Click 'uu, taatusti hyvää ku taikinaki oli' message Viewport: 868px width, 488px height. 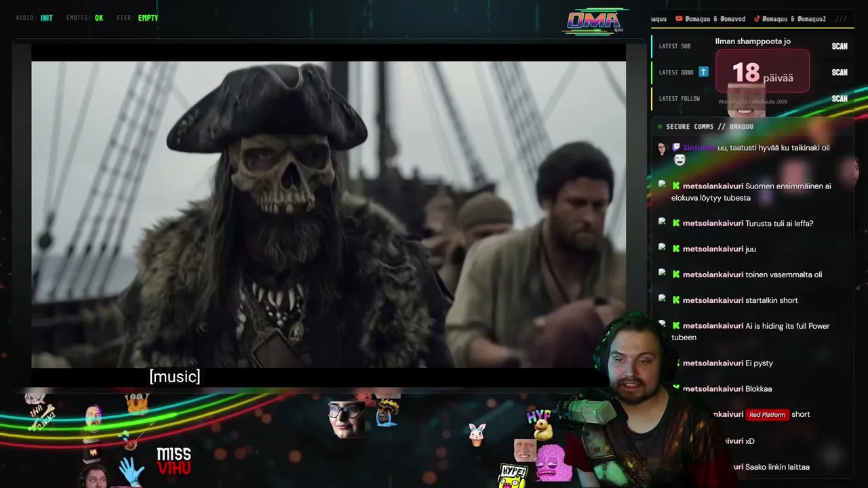pyautogui.click(x=774, y=148)
